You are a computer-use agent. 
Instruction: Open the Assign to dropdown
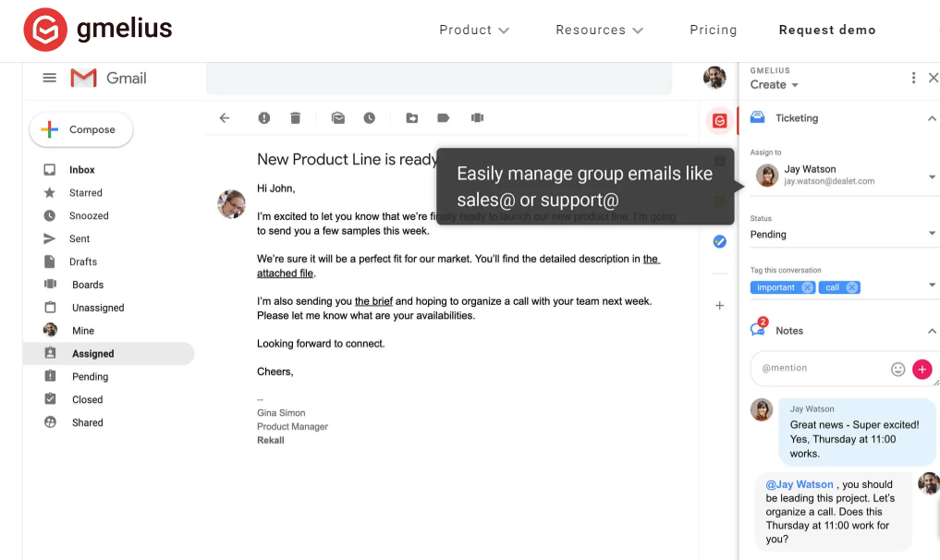tap(932, 177)
